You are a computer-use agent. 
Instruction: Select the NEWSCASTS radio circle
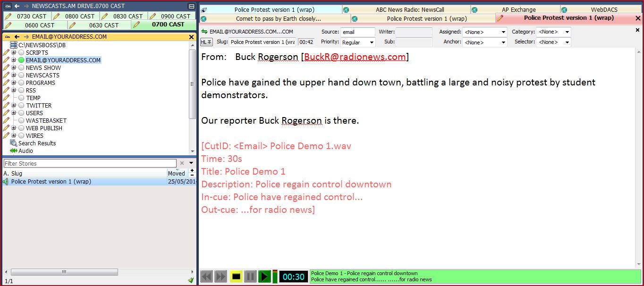pos(21,75)
